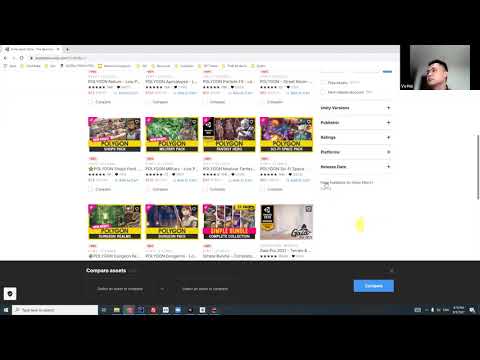The image size is (480, 360).
Task: Click the favorite heart on POLYGON Military Pack thumbnail
Action: (194, 122)
